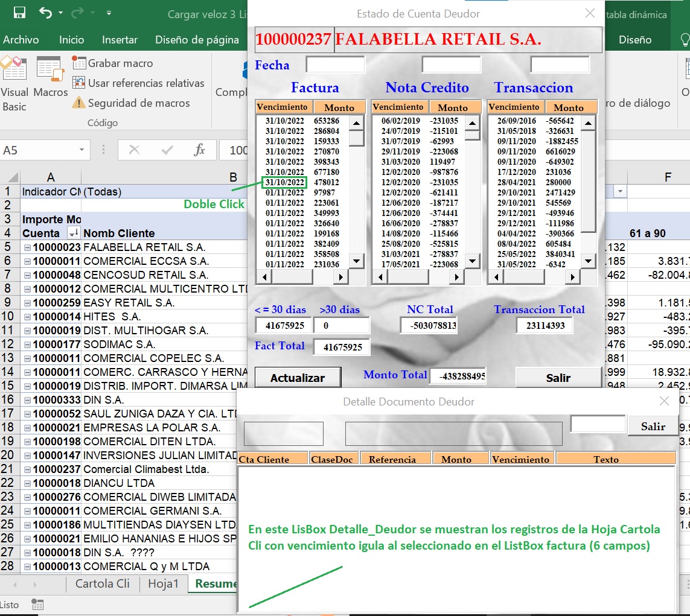Collapse the SODIMAC S.A. row group
Viewport: 690px width, 616px height.
(27, 345)
